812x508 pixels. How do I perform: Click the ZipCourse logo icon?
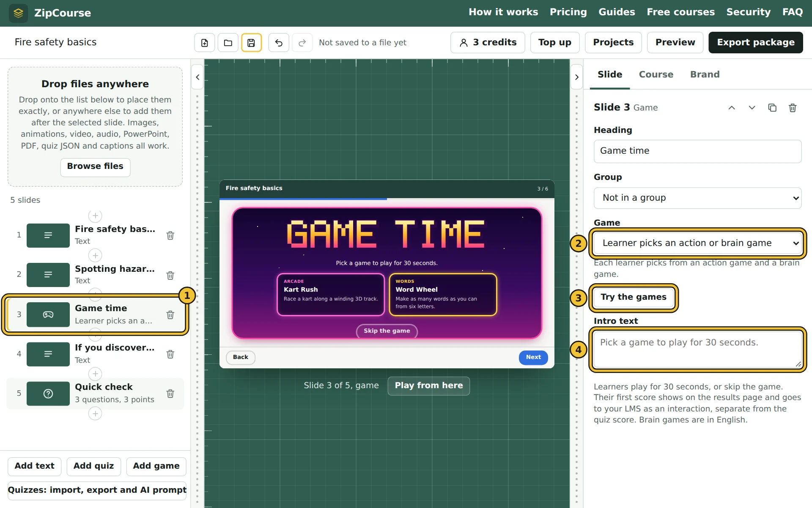(18, 13)
